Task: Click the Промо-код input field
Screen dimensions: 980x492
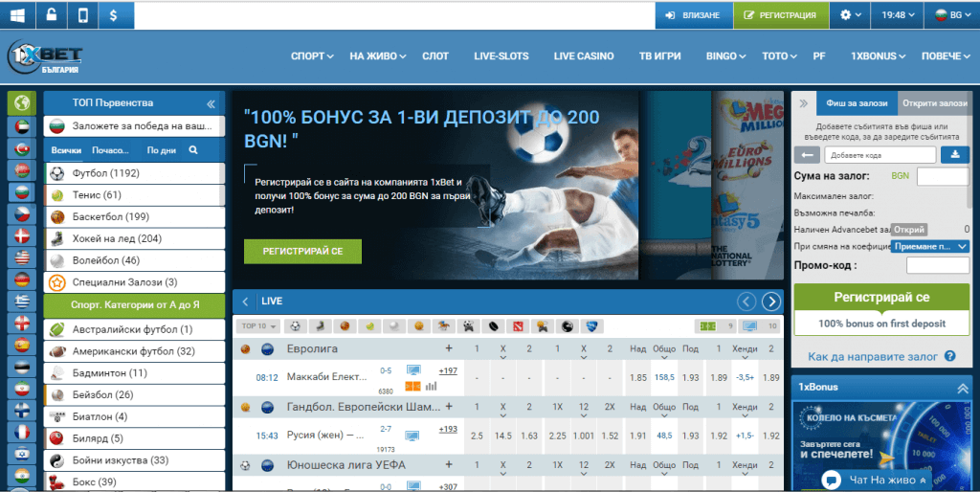Action: (937, 266)
